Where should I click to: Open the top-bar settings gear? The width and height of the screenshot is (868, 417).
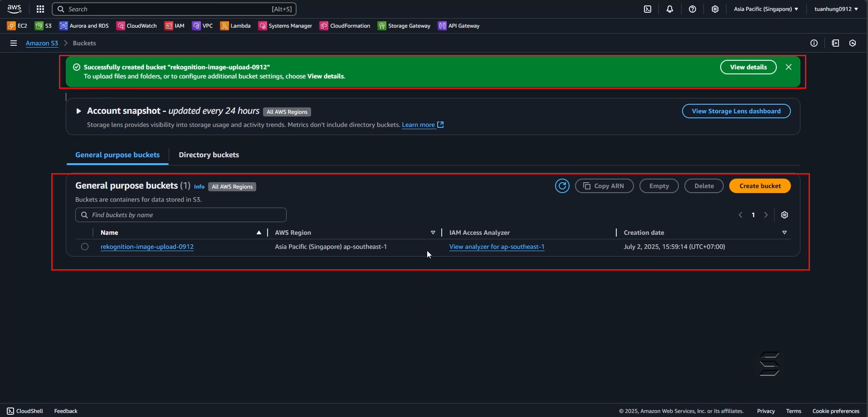point(715,9)
